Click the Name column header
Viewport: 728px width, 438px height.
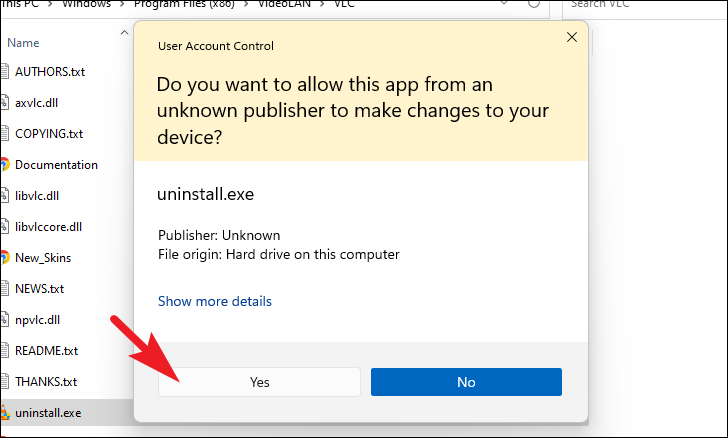click(x=23, y=43)
